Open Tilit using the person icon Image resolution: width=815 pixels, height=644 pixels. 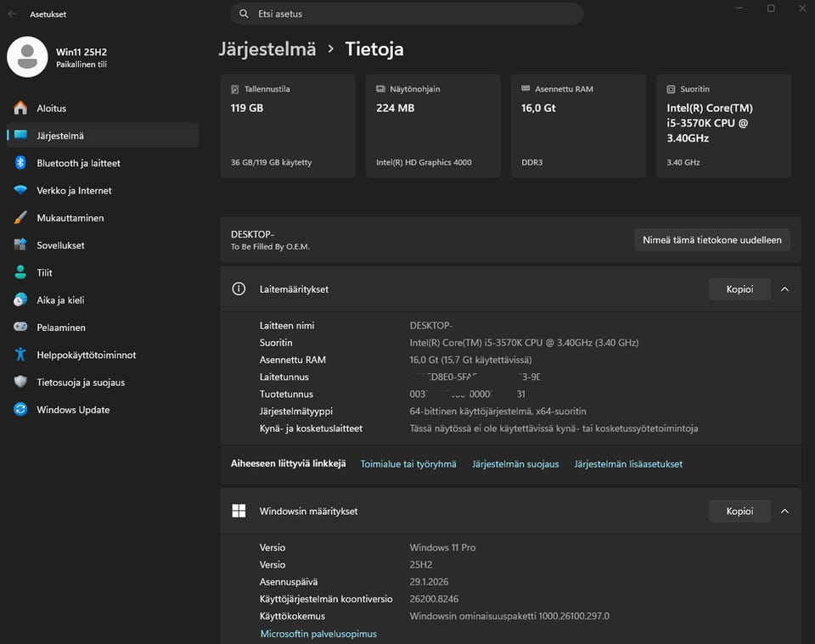pos(21,272)
